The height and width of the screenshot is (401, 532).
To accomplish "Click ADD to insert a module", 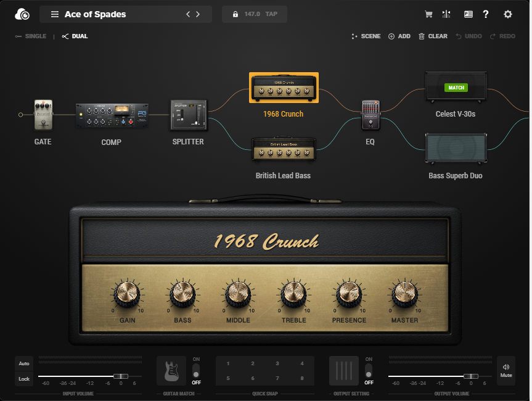I will (399, 36).
